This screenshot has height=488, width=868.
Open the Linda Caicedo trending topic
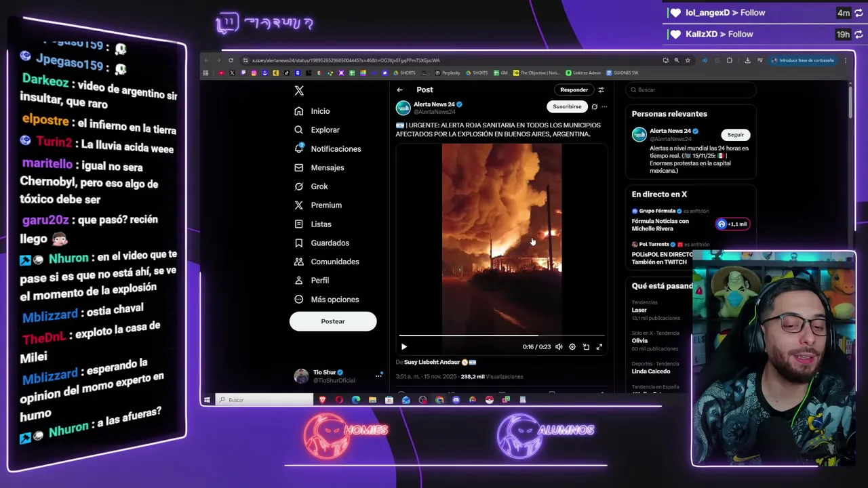[x=651, y=371]
